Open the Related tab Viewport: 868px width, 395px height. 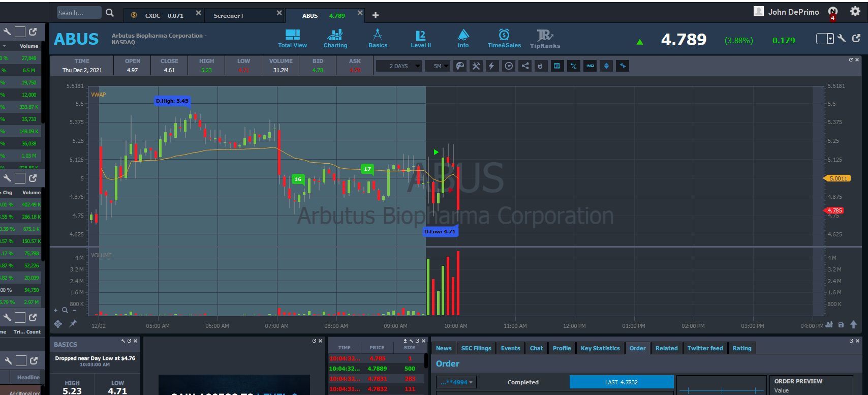(667, 348)
